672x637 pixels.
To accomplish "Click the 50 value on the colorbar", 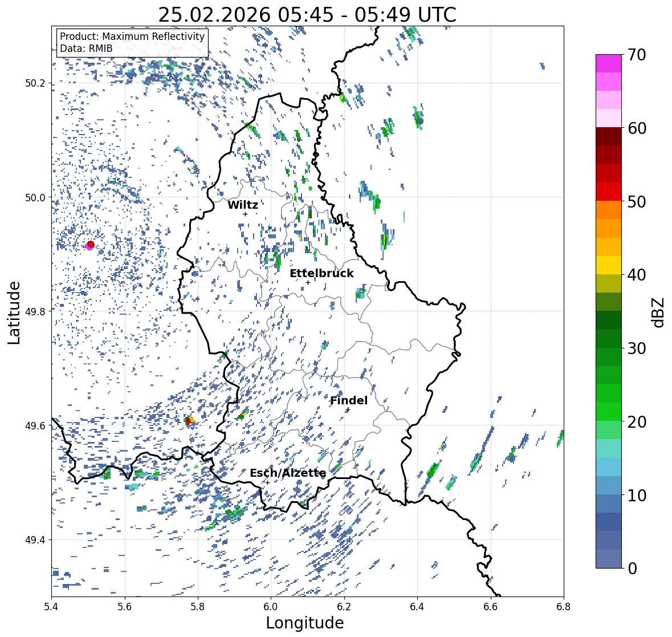I will tap(636, 201).
